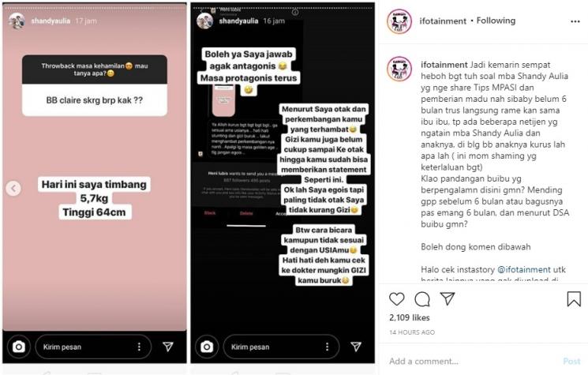Open the post options three-dot menu
This screenshot has width=588, height=375.
pyautogui.click(x=575, y=21)
